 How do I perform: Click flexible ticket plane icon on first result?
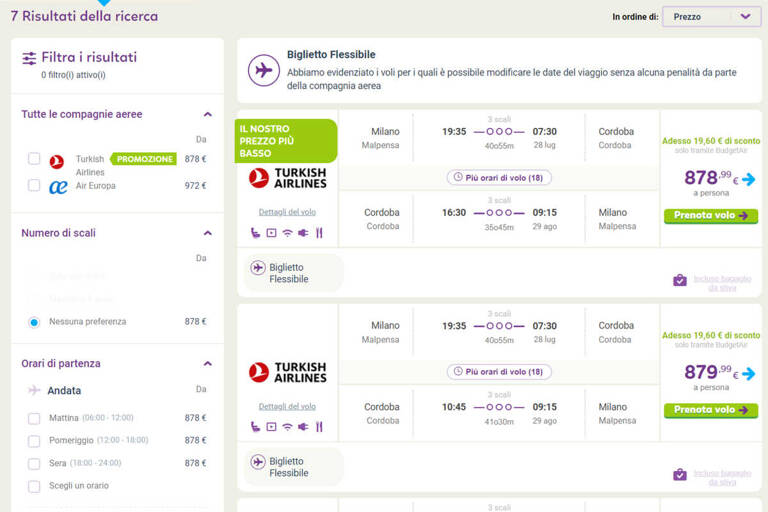[x=258, y=268]
